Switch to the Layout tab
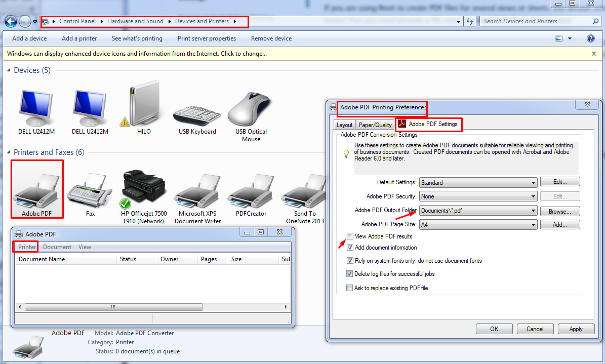 coord(344,125)
